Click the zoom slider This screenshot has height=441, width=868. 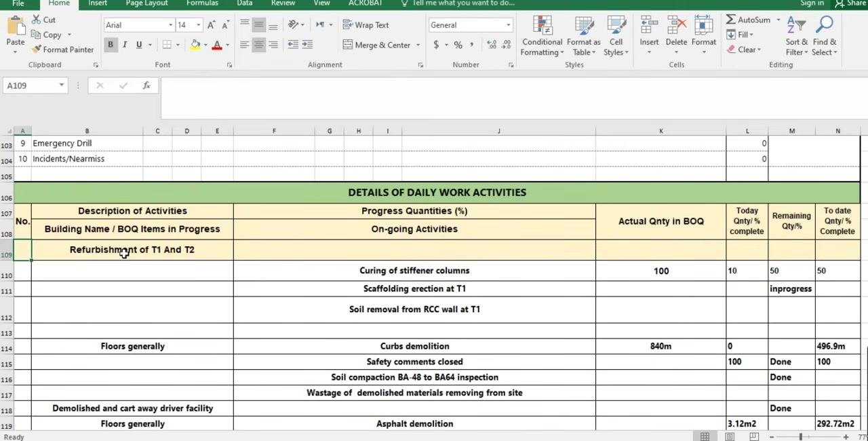click(800, 437)
